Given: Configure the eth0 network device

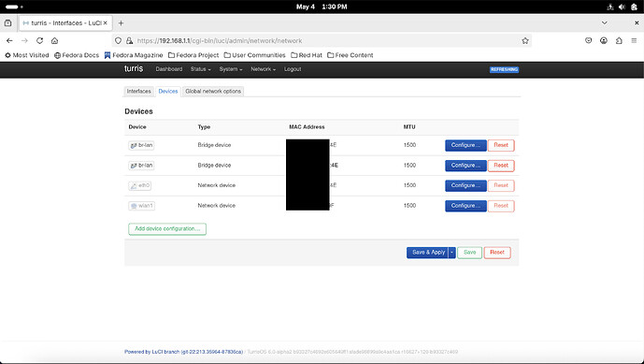Looking at the screenshot, I should 465,185.
